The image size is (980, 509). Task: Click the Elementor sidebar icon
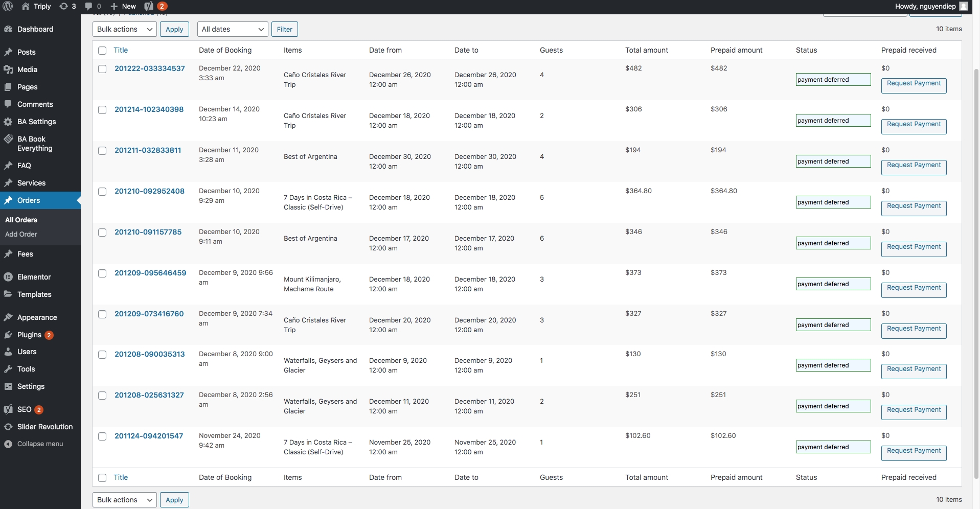(x=8, y=277)
